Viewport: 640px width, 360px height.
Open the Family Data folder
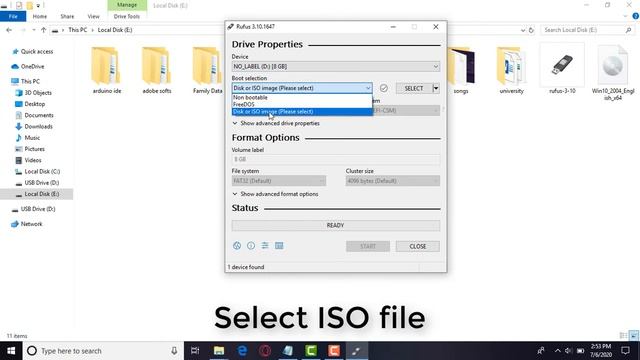pyautogui.click(x=207, y=71)
